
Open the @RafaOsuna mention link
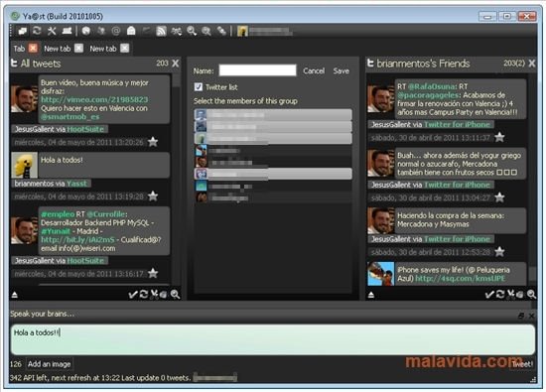[432, 86]
